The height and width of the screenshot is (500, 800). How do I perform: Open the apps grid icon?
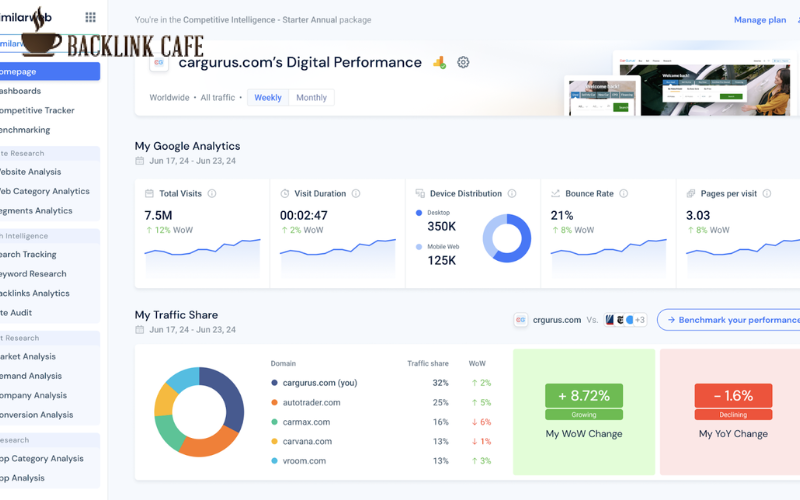pos(90,17)
